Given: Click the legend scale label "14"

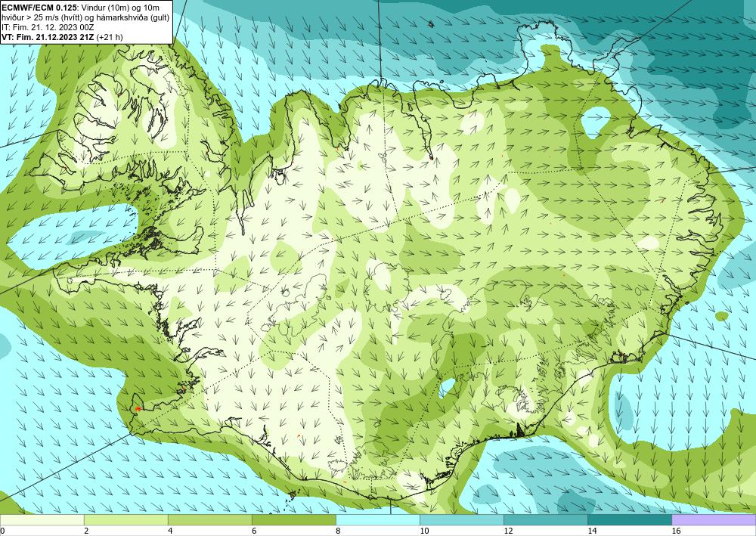Looking at the screenshot, I should pyautogui.click(x=592, y=531).
